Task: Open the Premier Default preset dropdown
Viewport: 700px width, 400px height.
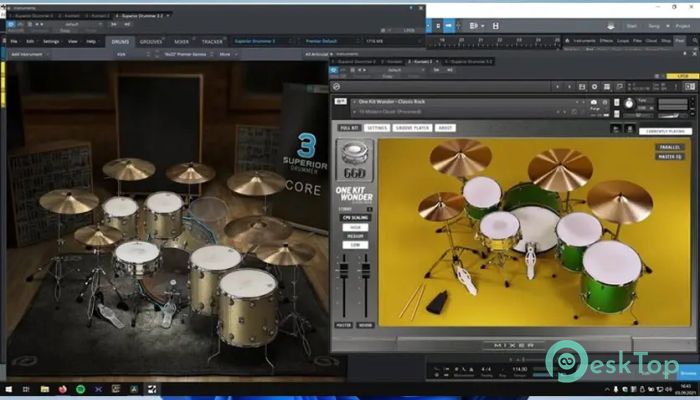Action: (x=329, y=41)
